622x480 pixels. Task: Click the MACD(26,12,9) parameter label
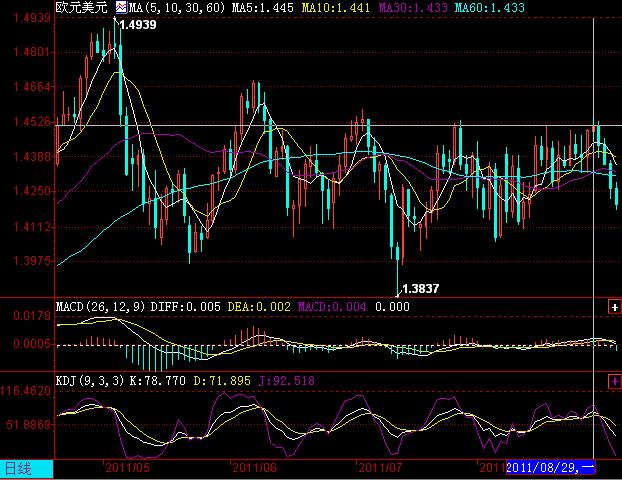tap(100, 307)
